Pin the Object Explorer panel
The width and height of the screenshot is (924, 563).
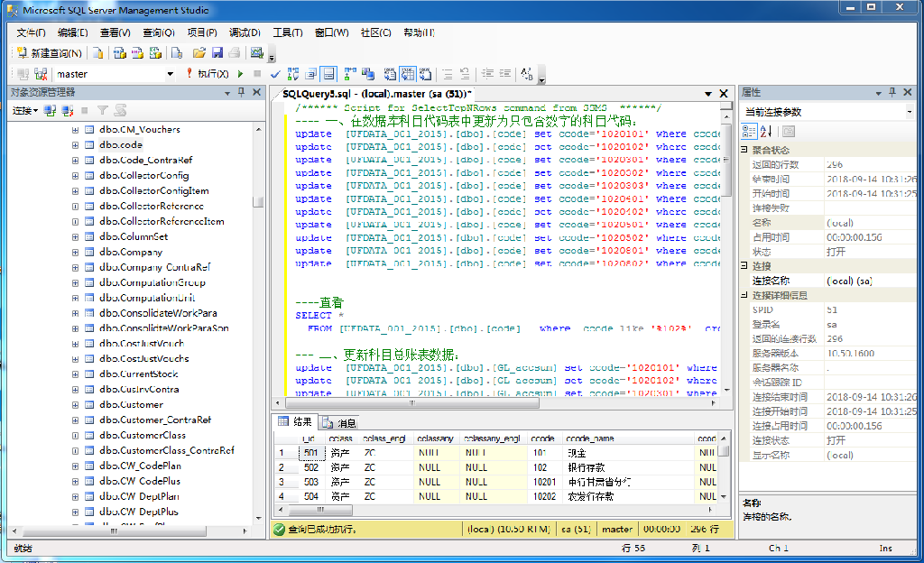point(241,92)
